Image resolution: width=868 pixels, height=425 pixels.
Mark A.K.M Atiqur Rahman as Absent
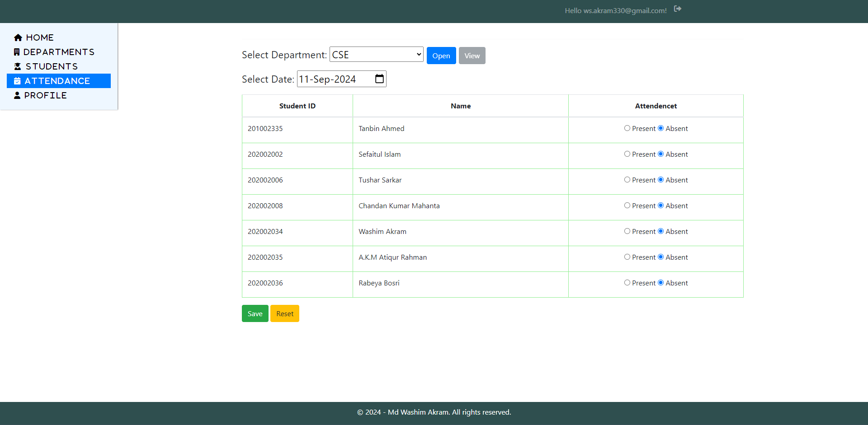(660, 257)
